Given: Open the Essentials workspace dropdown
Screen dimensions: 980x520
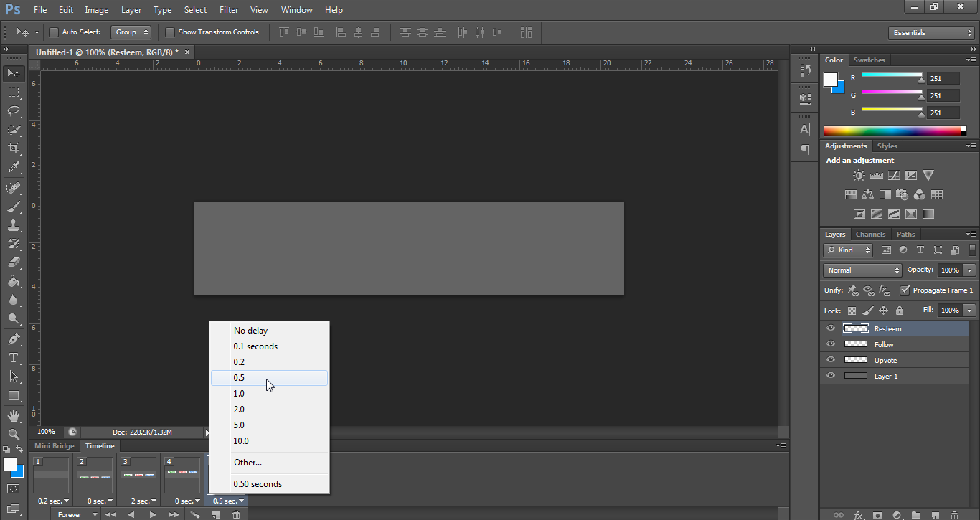Looking at the screenshot, I should coord(930,32).
